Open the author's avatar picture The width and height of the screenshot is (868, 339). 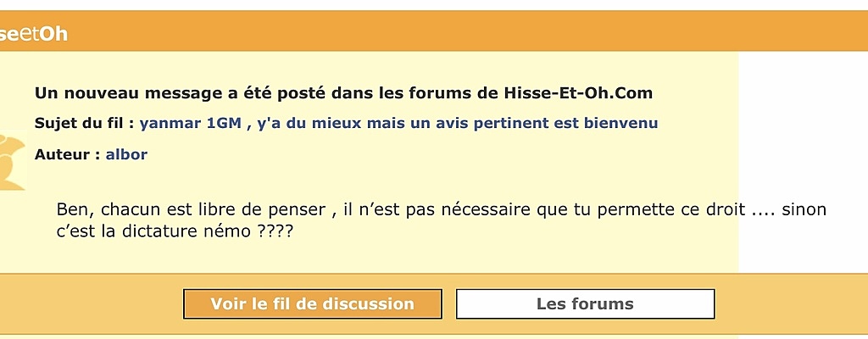pyautogui.click(x=13, y=161)
